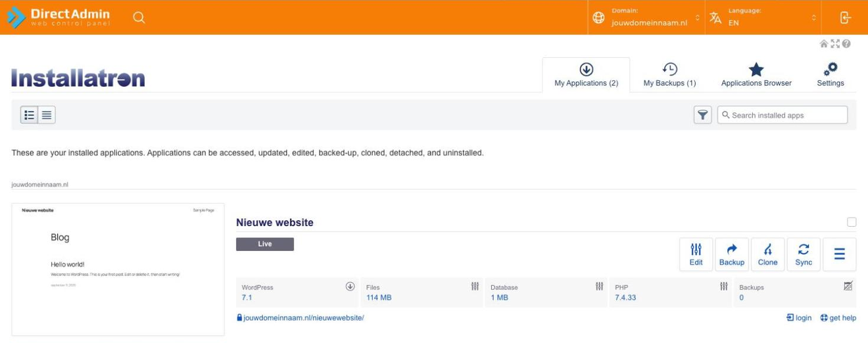Click the Database size 1 MB

coord(499,298)
